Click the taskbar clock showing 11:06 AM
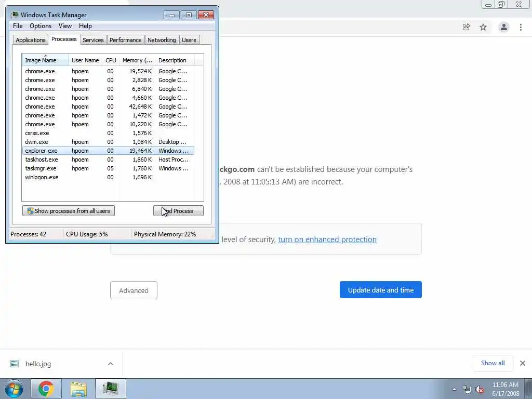The height and width of the screenshot is (399, 532). coord(505,389)
